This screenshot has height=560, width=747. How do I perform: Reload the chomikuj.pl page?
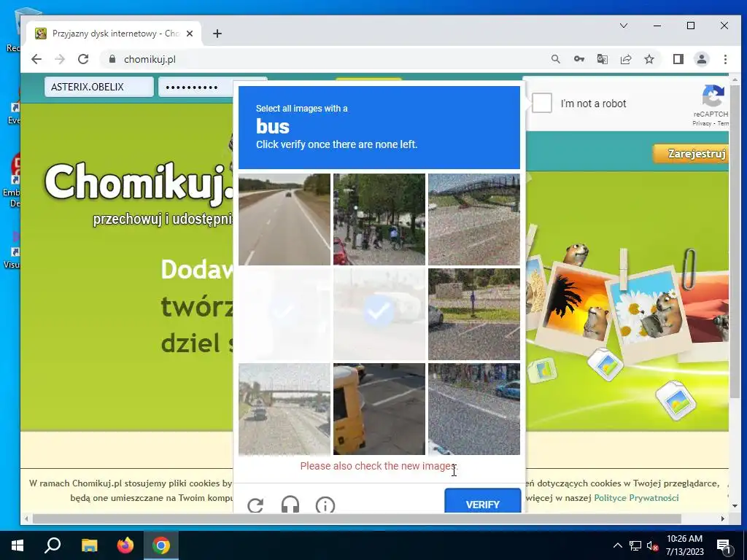point(83,59)
